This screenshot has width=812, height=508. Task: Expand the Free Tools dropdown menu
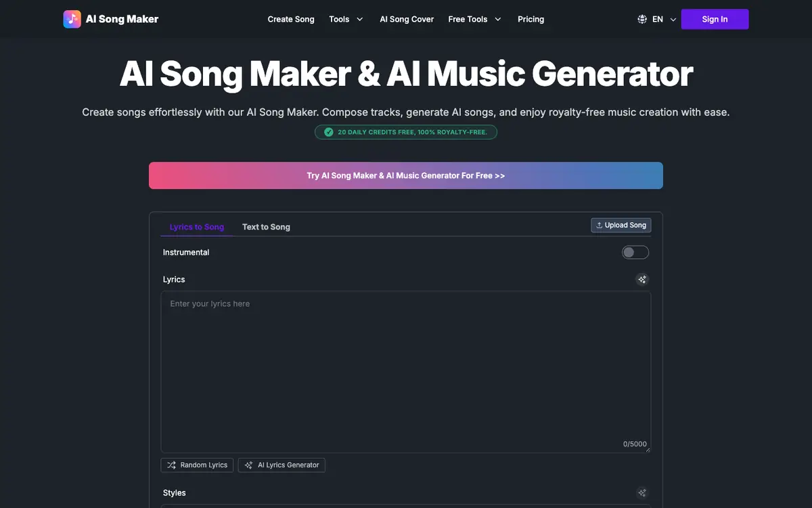(x=475, y=19)
